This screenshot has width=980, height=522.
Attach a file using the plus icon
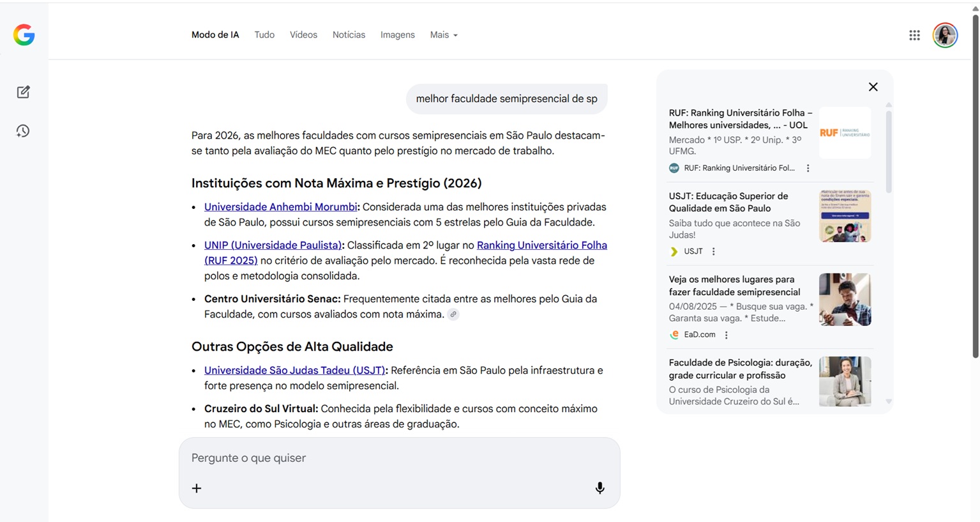(196, 487)
